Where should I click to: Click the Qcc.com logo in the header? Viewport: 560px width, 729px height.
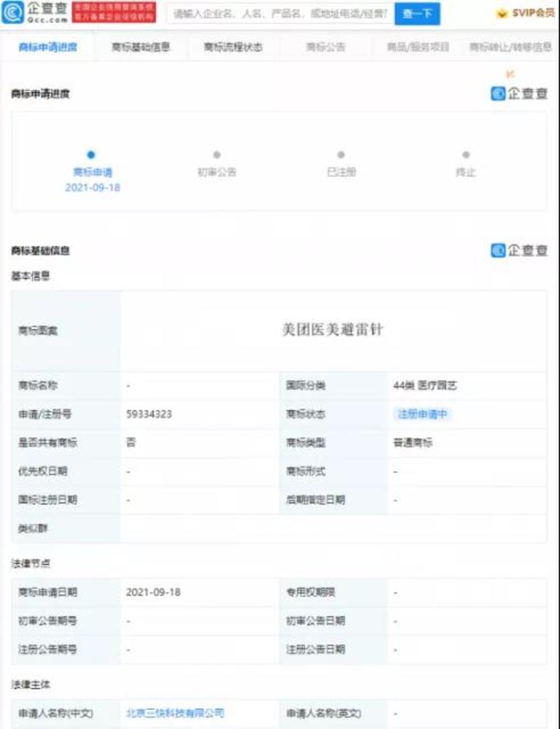tap(35, 12)
